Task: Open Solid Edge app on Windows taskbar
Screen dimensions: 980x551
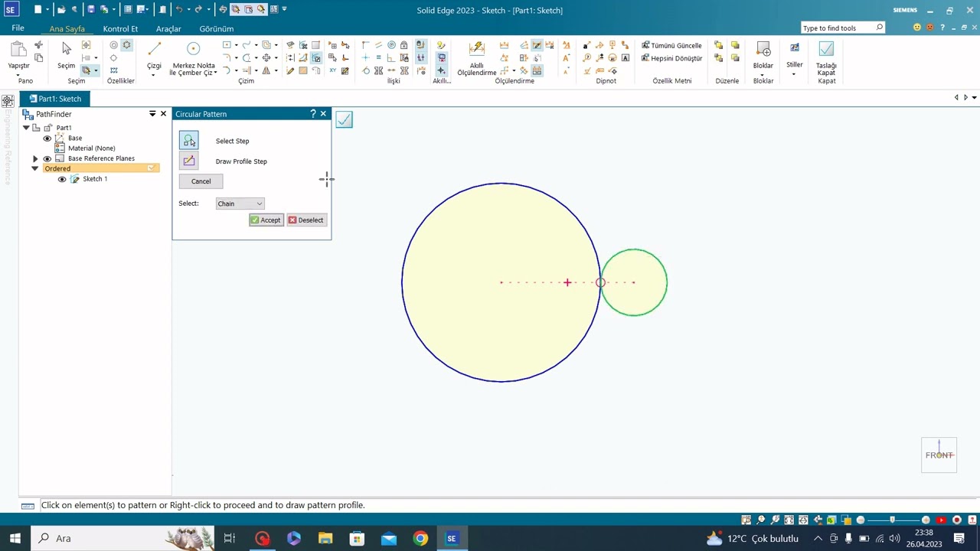Action: pos(452,538)
